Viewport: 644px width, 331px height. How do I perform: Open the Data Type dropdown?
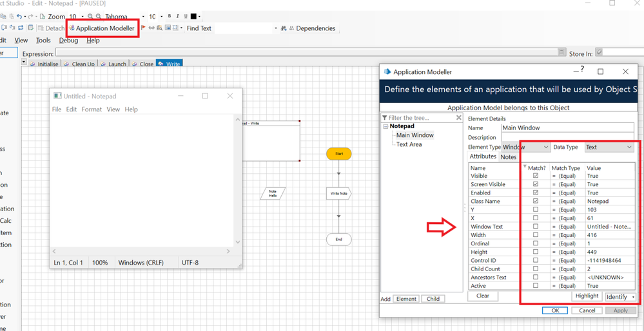coord(629,147)
